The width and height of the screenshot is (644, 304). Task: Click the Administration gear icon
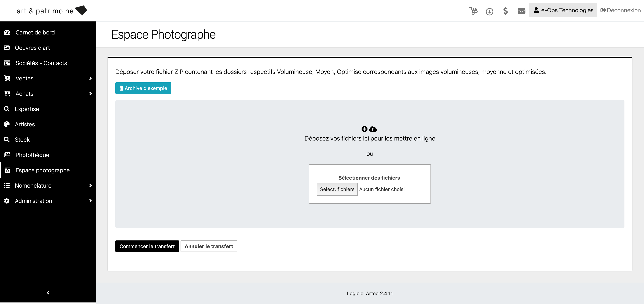(x=7, y=201)
